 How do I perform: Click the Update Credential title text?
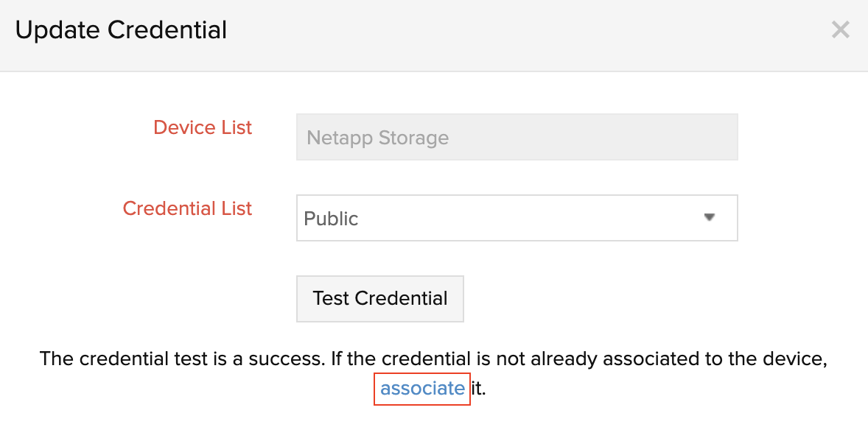coord(120,30)
